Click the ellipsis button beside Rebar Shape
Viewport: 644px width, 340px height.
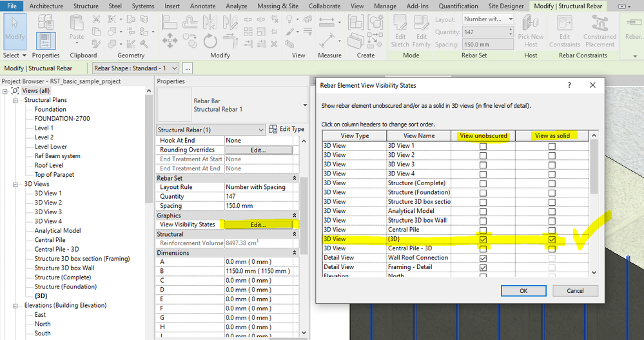pyautogui.click(x=188, y=68)
